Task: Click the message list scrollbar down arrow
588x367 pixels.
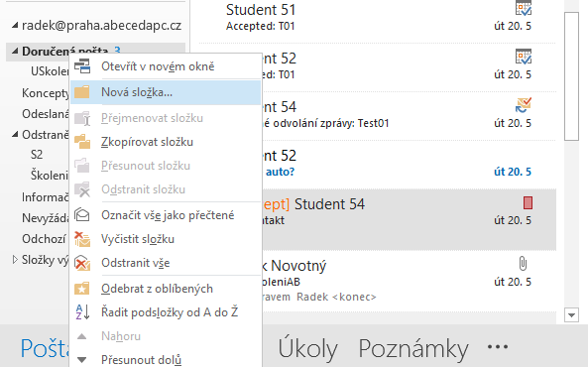Action: pos(571,314)
